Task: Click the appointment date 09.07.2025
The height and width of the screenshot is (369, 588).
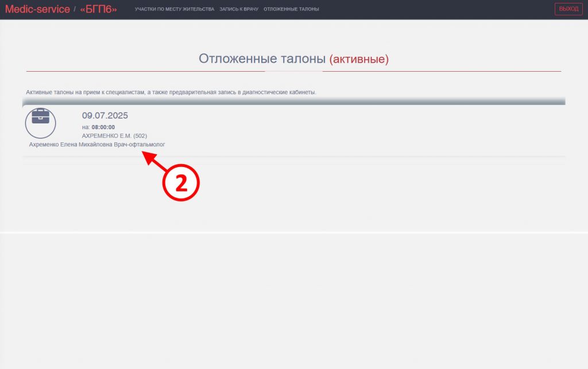Action: (x=105, y=115)
